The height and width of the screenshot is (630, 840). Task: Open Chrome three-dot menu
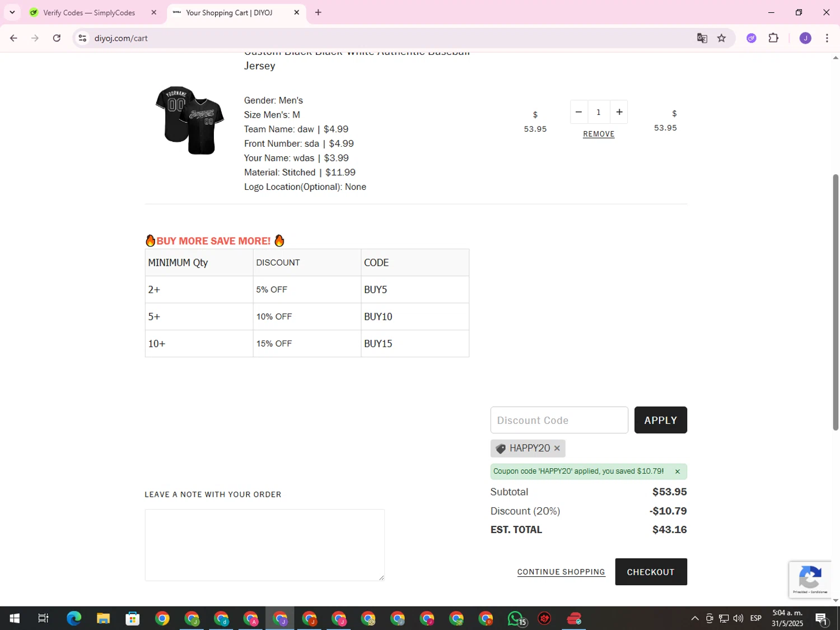pyautogui.click(x=827, y=38)
